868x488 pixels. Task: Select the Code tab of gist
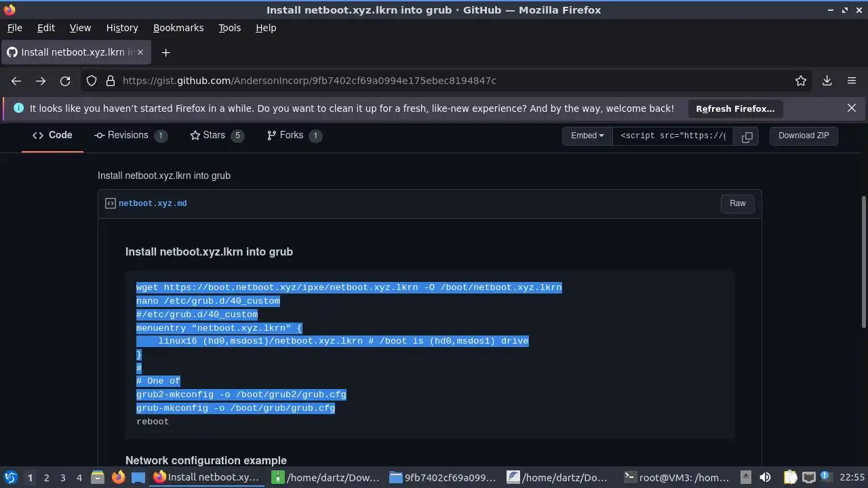coord(52,136)
